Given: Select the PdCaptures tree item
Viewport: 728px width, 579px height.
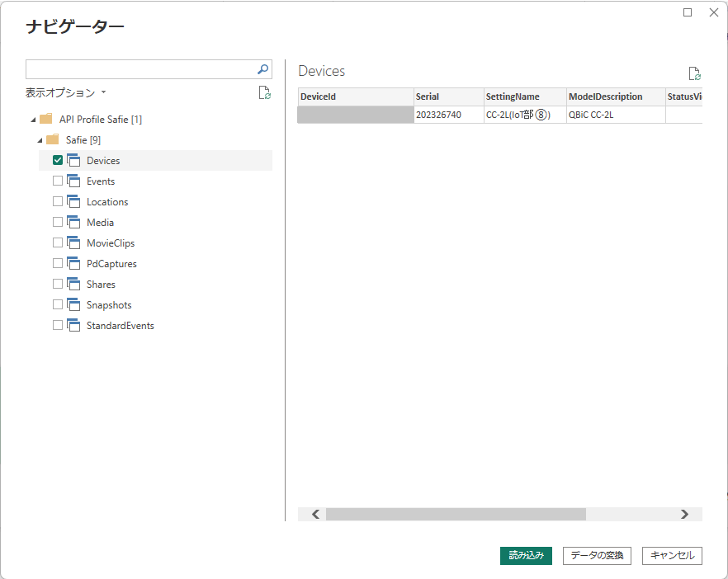Looking at the screenshot, I should (x=111, y=264).
